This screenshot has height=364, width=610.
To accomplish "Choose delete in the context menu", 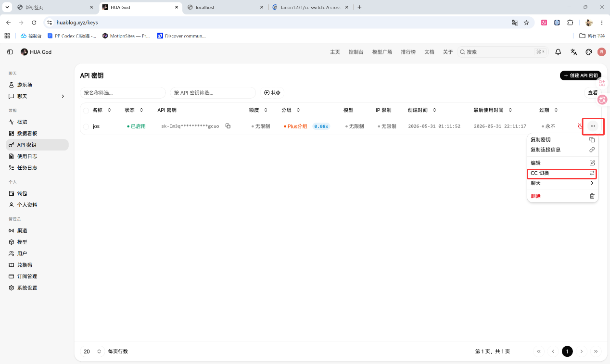I will [x=563, y=196].
